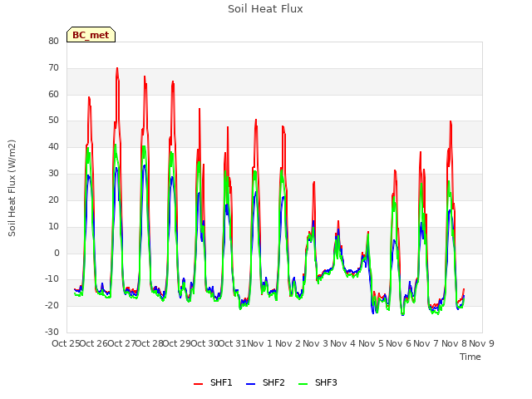The width and height of the screenshot is (532, 399).
Task: Click the green SHF3 legend color marker
Action: (303, 384)
